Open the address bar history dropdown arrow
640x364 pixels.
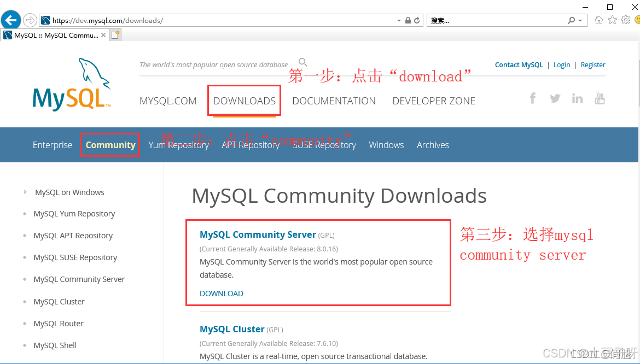tap(399, 20)
